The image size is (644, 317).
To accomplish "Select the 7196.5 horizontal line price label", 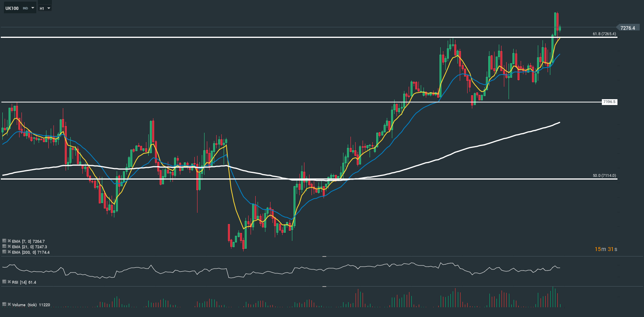I will coord(609,102).
